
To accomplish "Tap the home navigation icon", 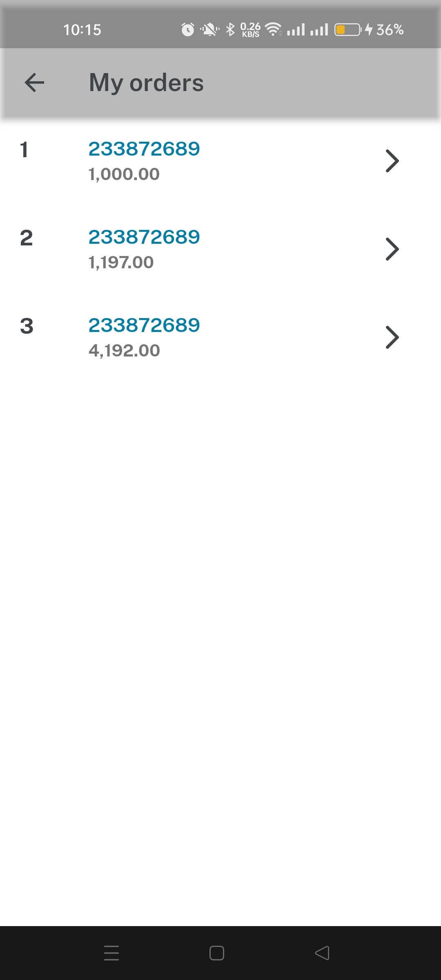I will coord(217,953).
